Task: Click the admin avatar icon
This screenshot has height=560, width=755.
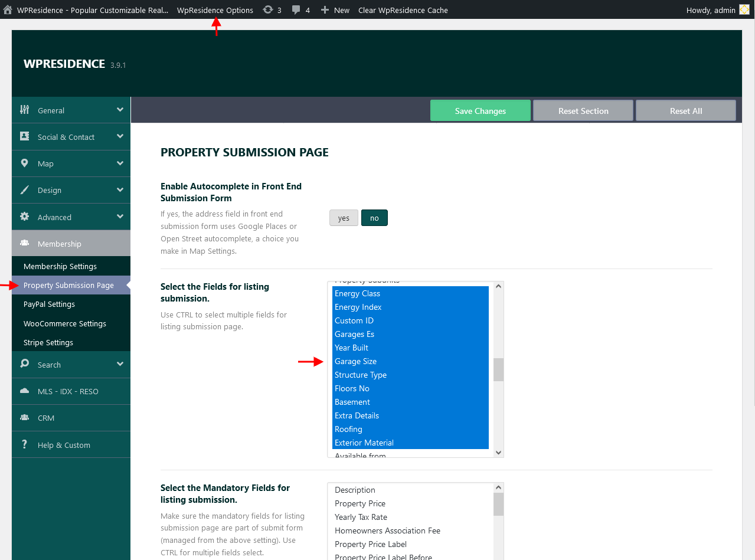Action: pyautogui.click(x=744, y=10)
